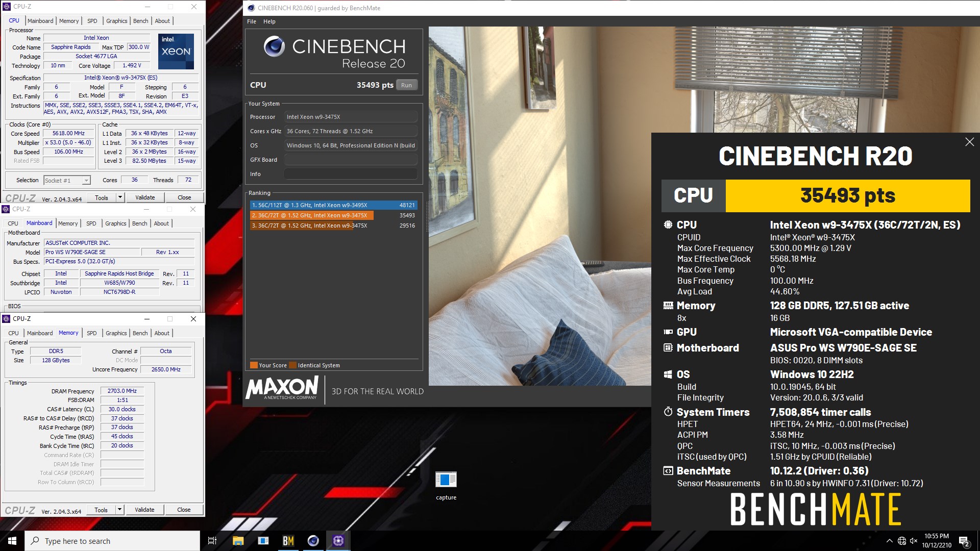Click the GFX Board field
The width and height of the screenshot is (980, 551).
tap(351, 160)
